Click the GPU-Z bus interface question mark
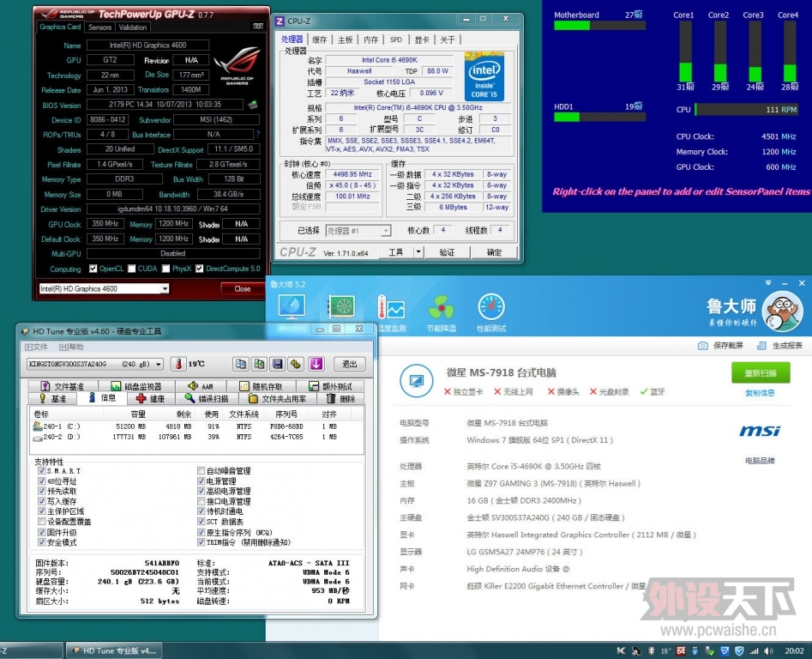812x659 pixels. pyautogui.click(x=257, y=134)
